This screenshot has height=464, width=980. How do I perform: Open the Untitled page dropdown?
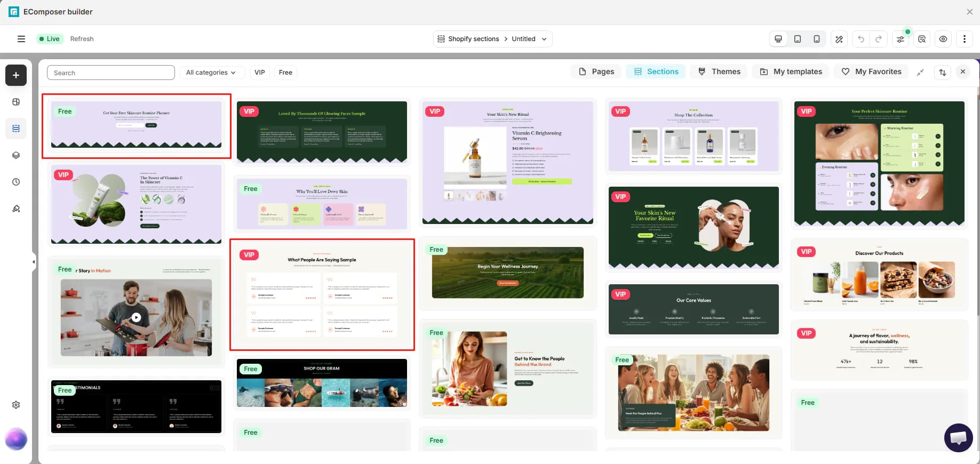click(x=529, y=39)
